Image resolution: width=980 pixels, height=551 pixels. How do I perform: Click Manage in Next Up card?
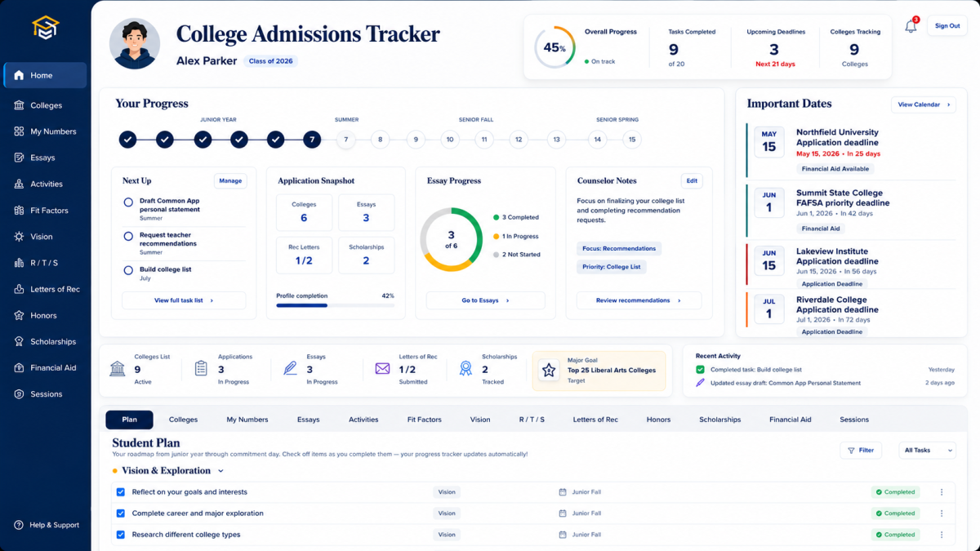(230, 180)
